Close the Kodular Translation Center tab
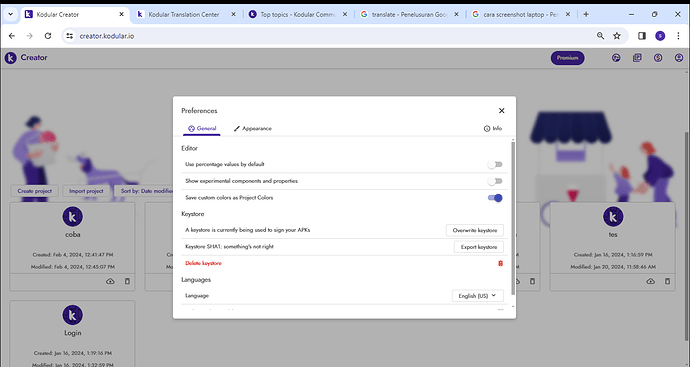 tap(233, 15)
